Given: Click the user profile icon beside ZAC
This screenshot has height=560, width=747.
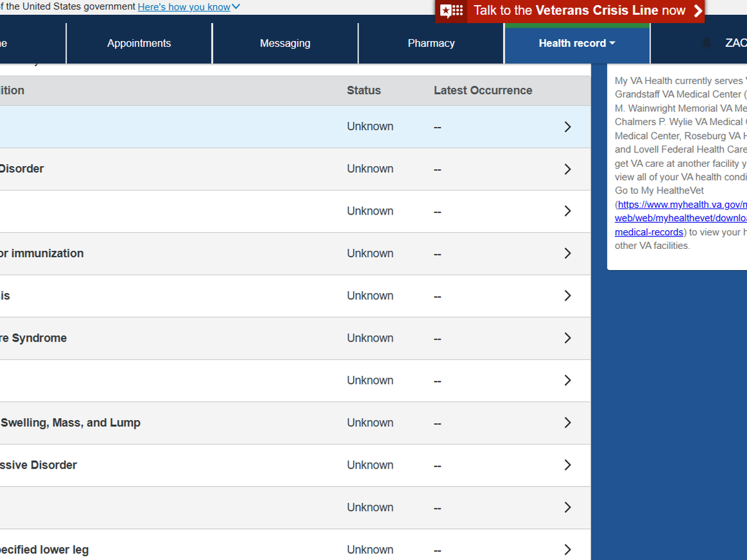Looking at the screenshot, I should coord(707,44).
